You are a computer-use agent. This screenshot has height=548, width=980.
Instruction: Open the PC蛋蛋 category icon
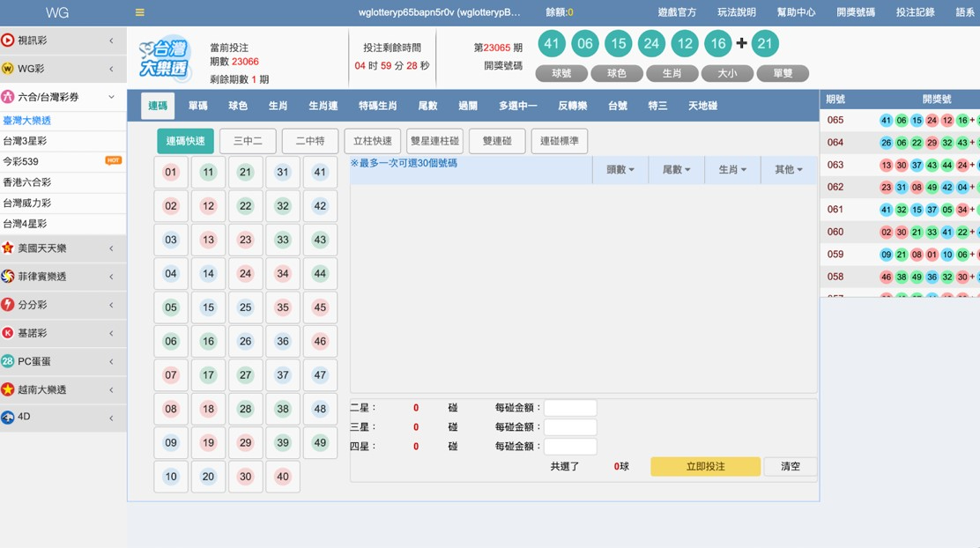coord(8,361)
